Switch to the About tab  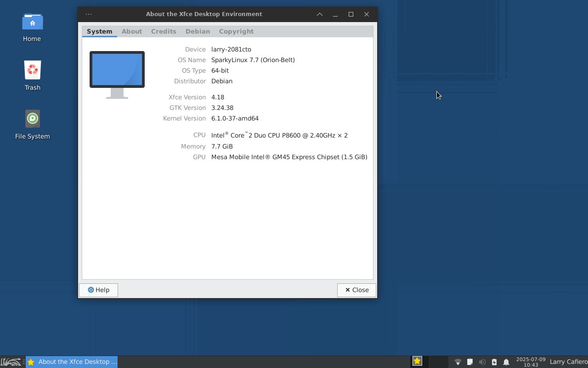pos(132,31)
